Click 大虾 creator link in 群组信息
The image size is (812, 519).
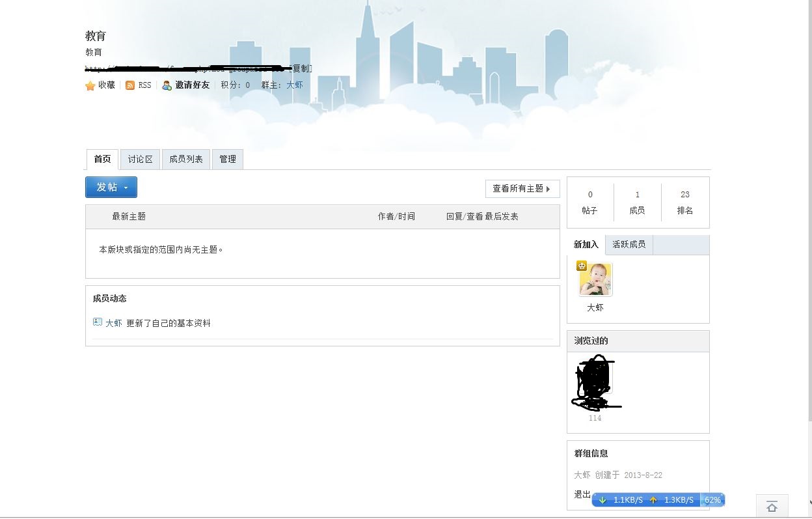tap(582, 475)
